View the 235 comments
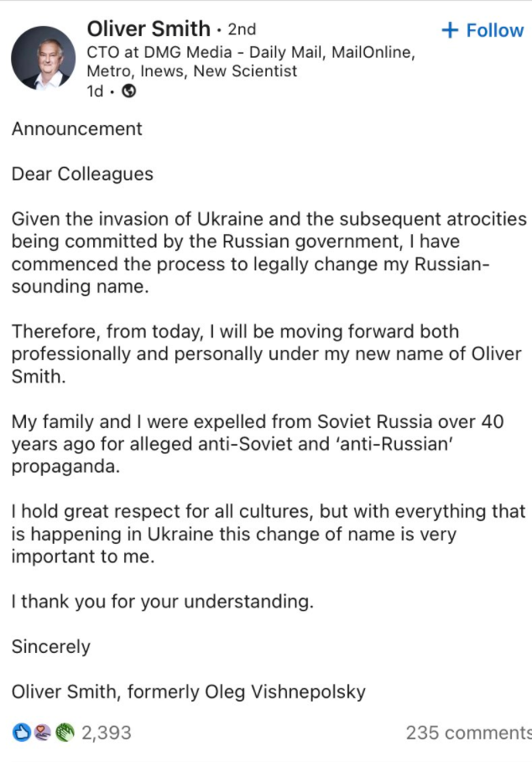 pyautogui.click(x=467, y=733)
